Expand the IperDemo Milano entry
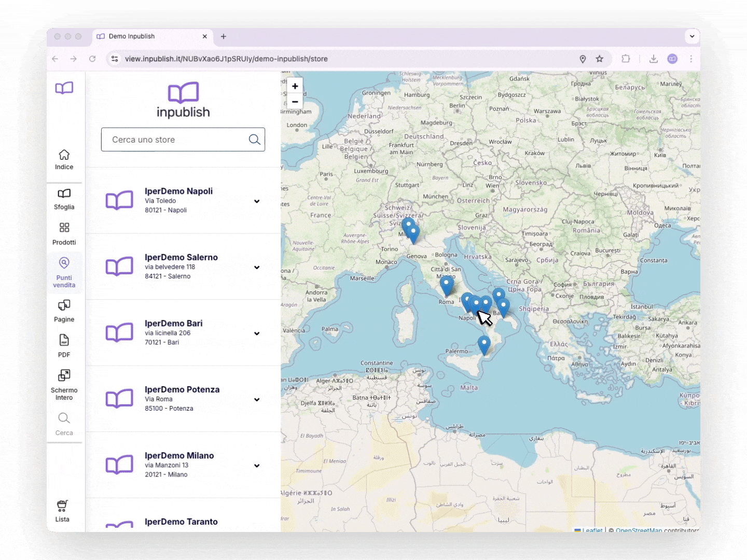 [257, 466]
